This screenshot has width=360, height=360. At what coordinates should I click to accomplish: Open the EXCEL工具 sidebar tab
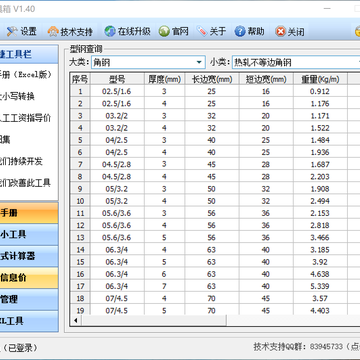(x=29, y=321)
